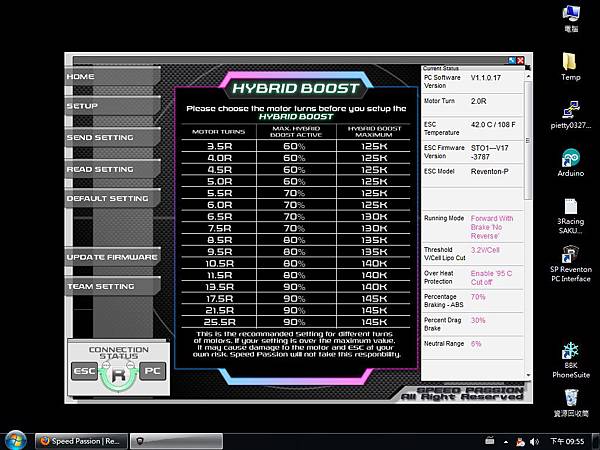Click the HYBRID BOOST title banner

click(296, 88)
